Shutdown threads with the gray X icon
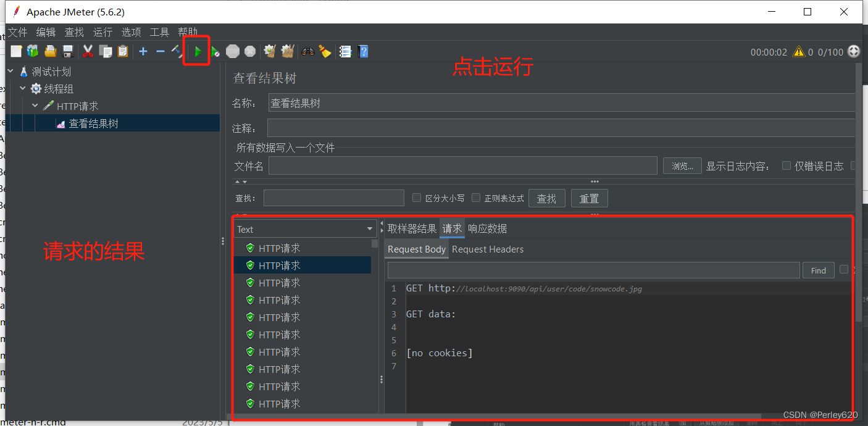868x426 pixels. click(x=250, y=52)
